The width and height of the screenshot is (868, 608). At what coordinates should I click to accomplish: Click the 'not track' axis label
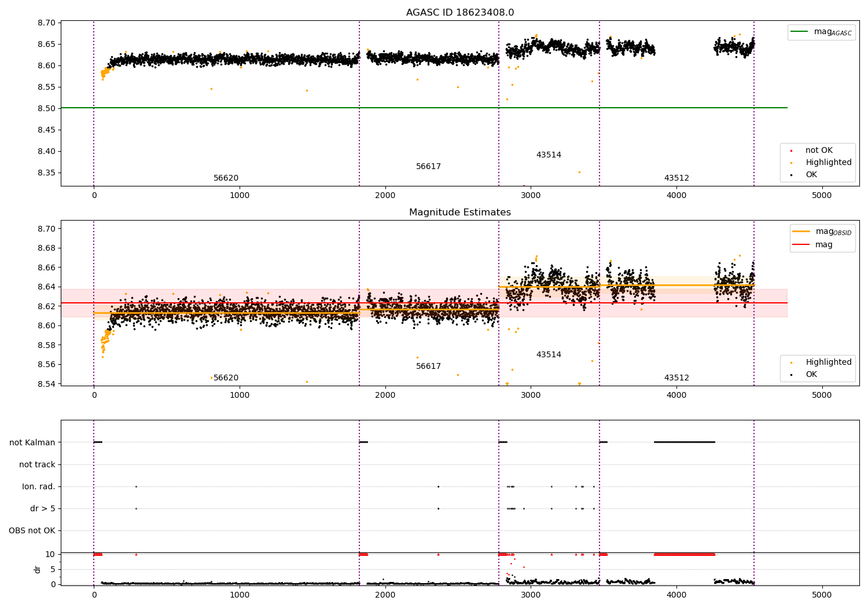pyautogui.click(x=37, y=465)
